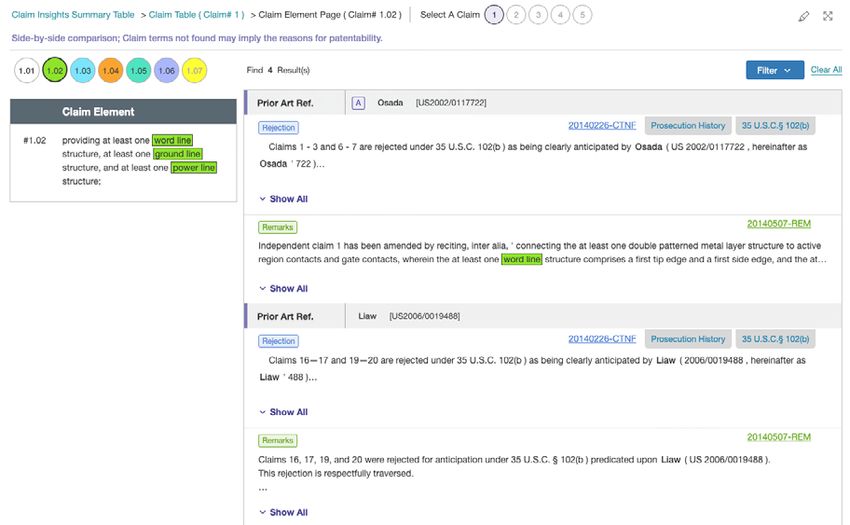Click '[US2006/0019488]' reference number
The height and width of the screenshot is (525, 850).
click(424, 316)
